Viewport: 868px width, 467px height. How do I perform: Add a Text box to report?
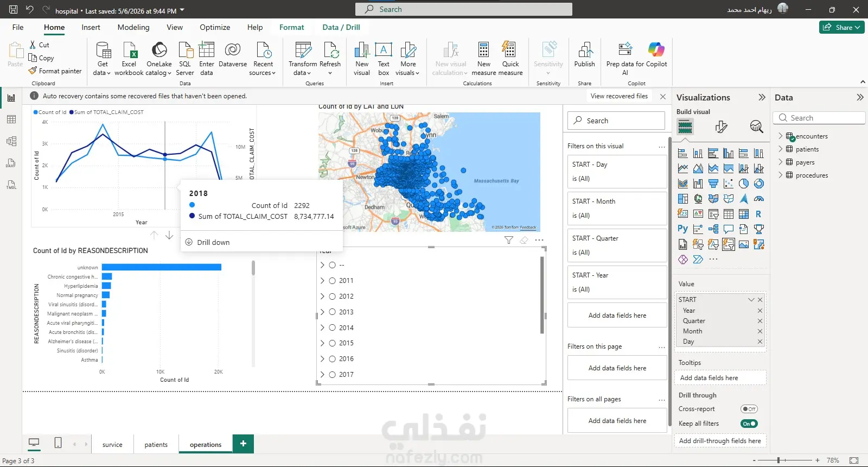[x=384, y=59]
